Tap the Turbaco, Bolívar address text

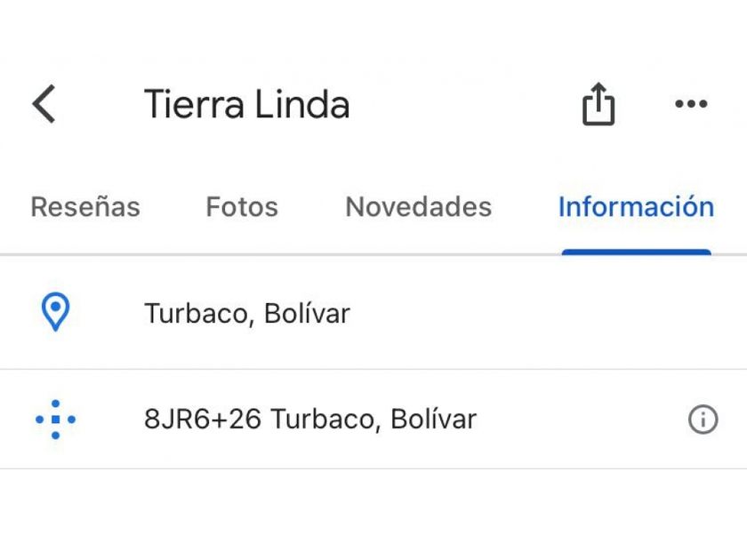(x=247, y=314)
